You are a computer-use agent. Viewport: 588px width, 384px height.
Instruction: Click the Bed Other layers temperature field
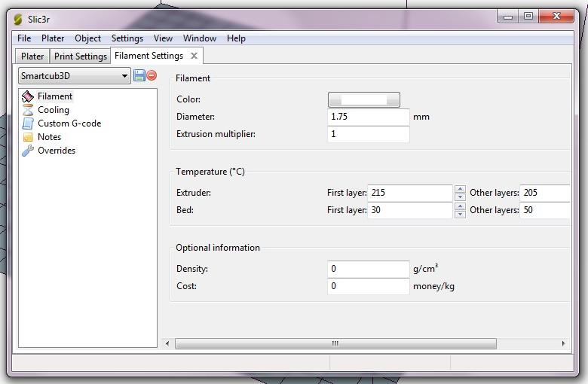(545, 210)
